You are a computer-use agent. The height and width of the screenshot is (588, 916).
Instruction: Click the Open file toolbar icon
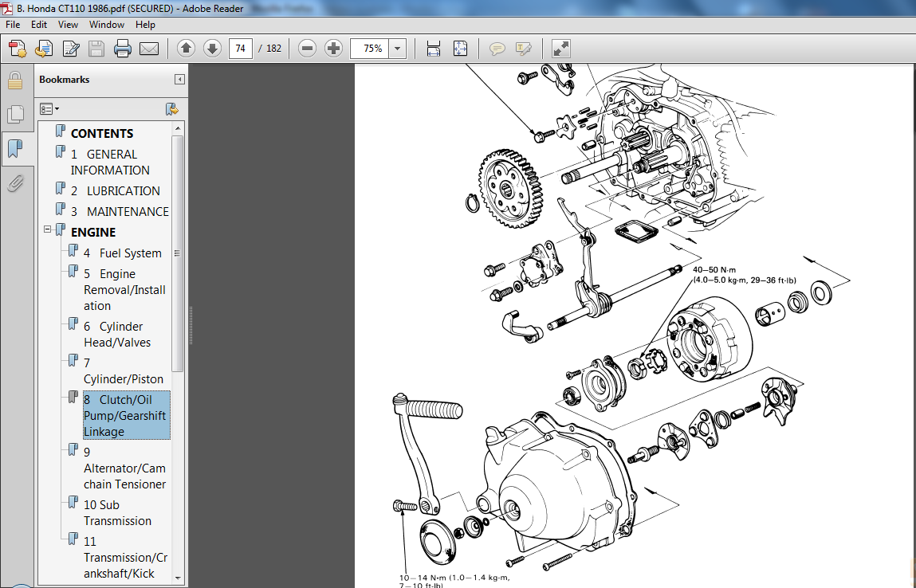(x=45, y=49)
